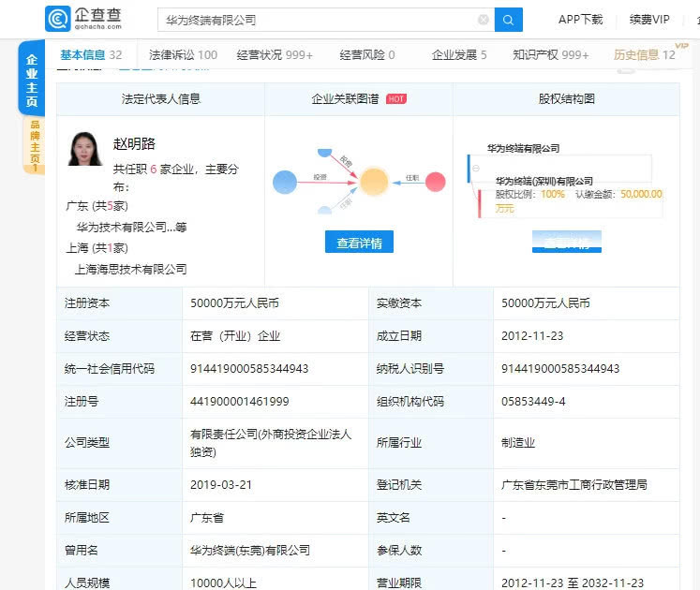Open the 历史信息 VIP tab

(x=644, y=55)
